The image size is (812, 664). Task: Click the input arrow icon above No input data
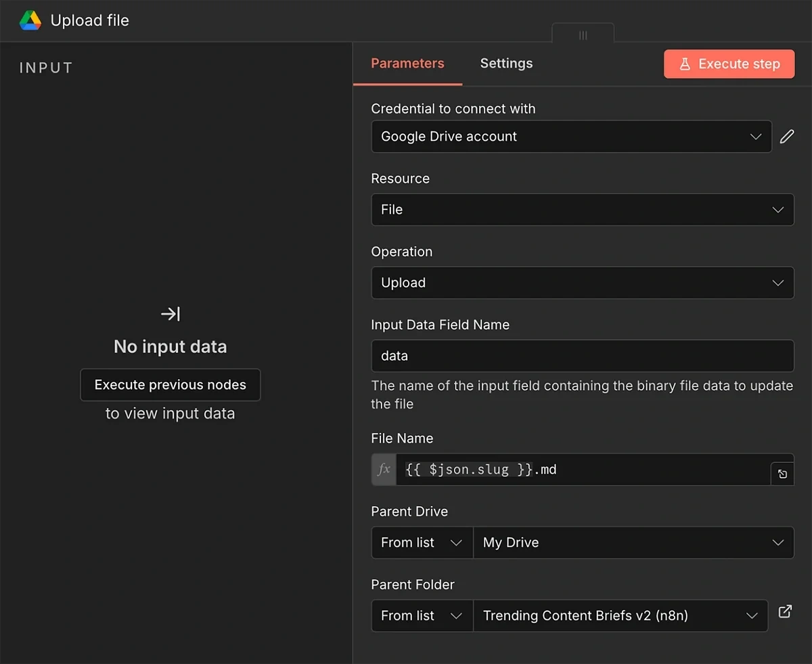[170, 313]
